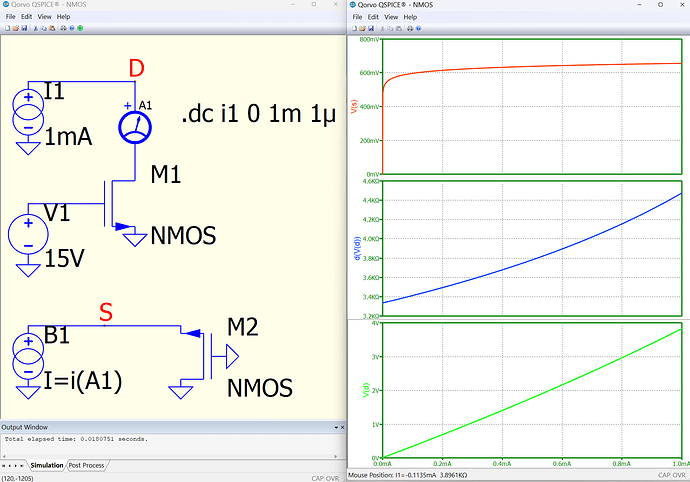This screenshot has width=690, height=482.
Task: Click the 1mA value text of I1
Action: pos(69,136)
